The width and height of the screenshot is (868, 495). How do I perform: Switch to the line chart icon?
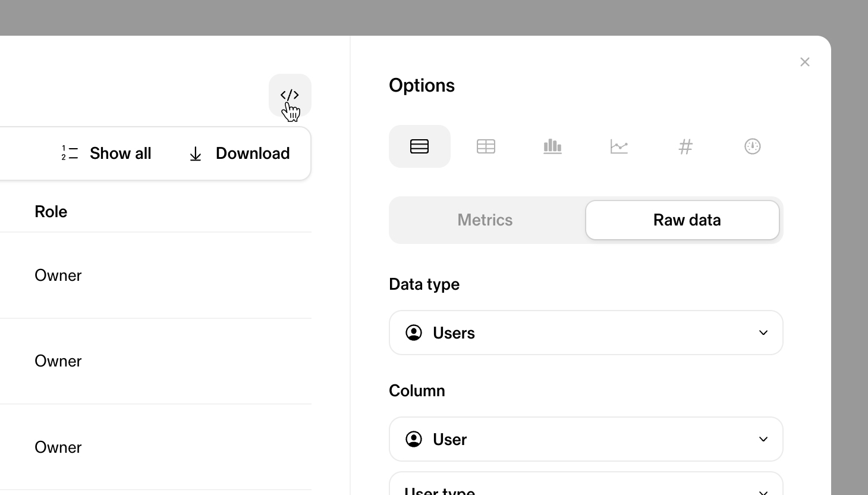pos(619,146)
